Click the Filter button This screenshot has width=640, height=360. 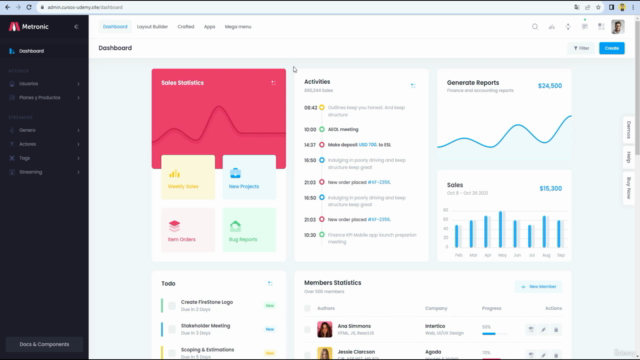pos(582,48)
